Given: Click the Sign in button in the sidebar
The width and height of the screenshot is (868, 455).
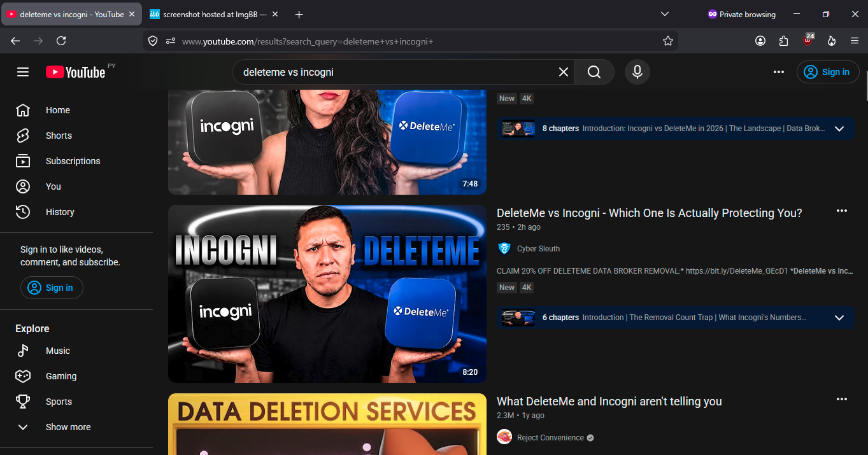Looking at the screenshot, I should point(52,288).
